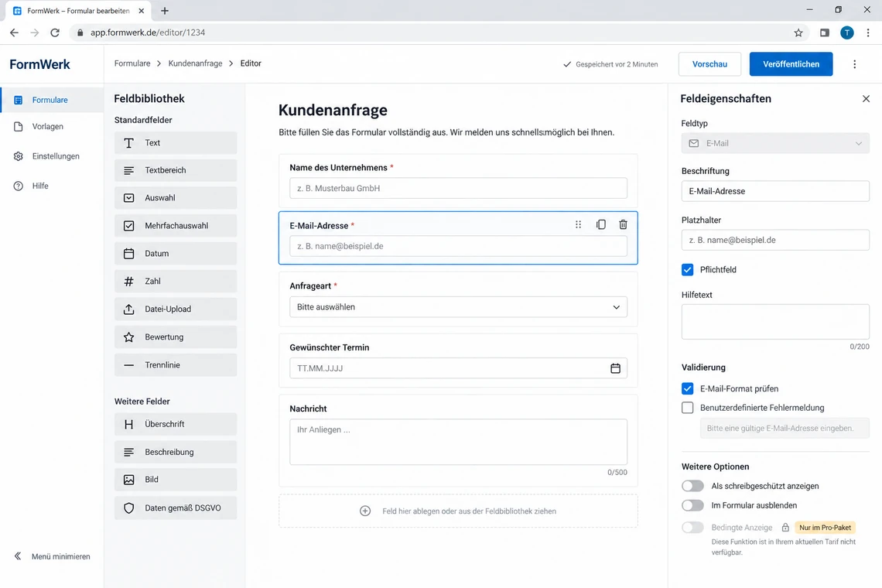
Task: Toggle Als schreibgeschützt anzeigen switch
Action: click(692, 486)
